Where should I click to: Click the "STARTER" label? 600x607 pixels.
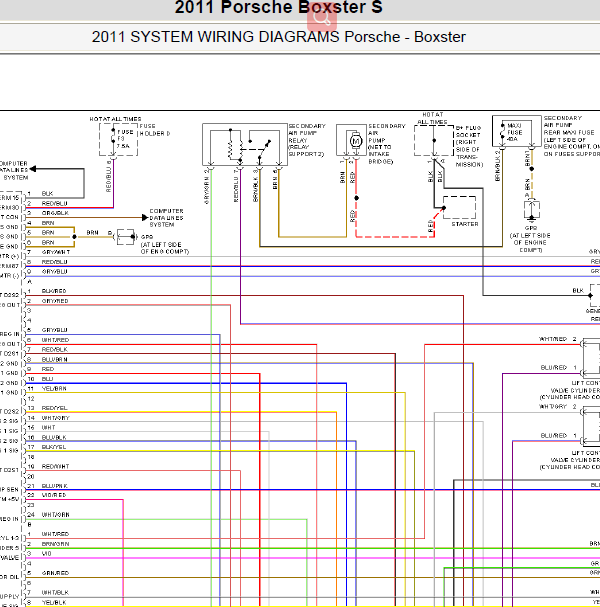(x=465, y=224)
